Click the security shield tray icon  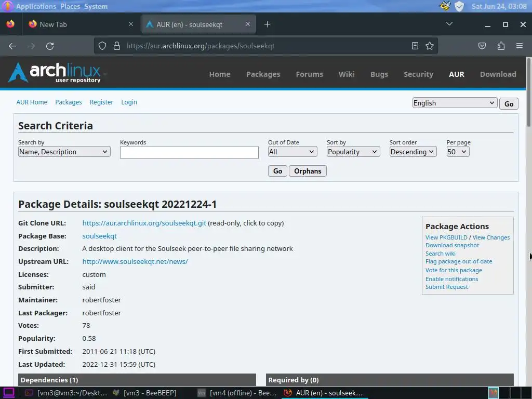[459, 6]
